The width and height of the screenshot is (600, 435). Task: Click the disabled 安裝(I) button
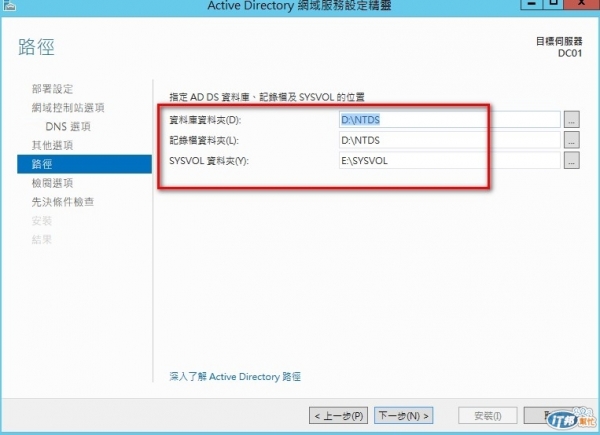point(488,415)
